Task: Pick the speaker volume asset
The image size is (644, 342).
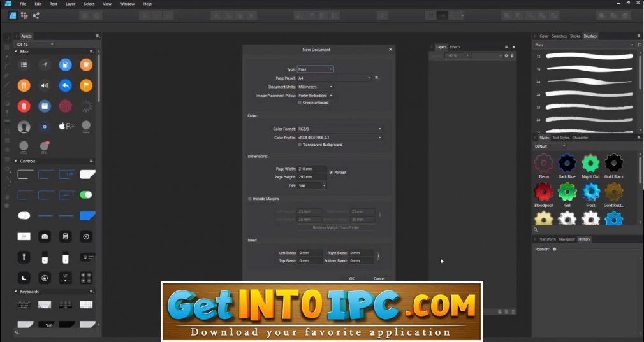Action: (45, 86)
